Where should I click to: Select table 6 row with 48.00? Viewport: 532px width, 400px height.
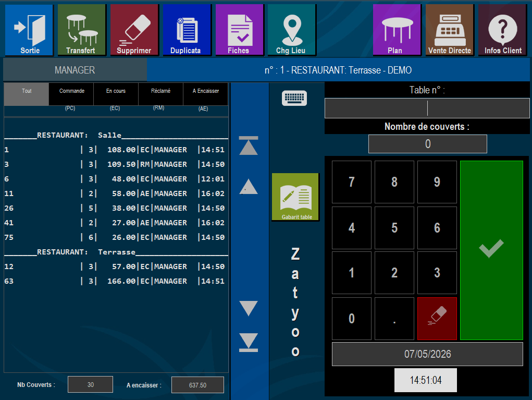pos(116,179)
